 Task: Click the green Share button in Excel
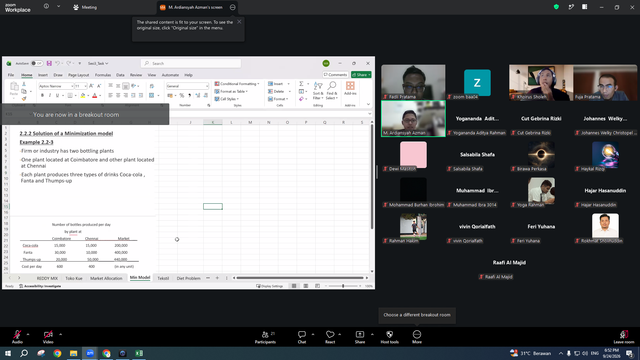pos(361,75)
